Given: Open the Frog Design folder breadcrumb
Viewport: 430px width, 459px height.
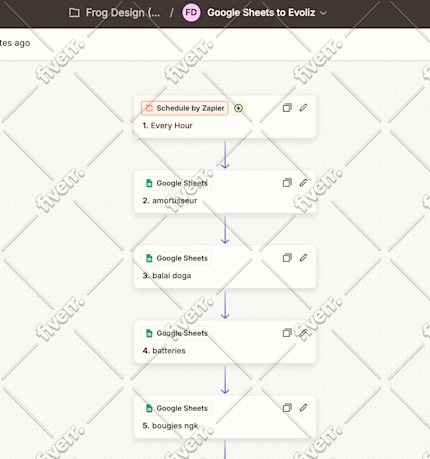Looking at the screenshot, I should click(x=115, y=13).
